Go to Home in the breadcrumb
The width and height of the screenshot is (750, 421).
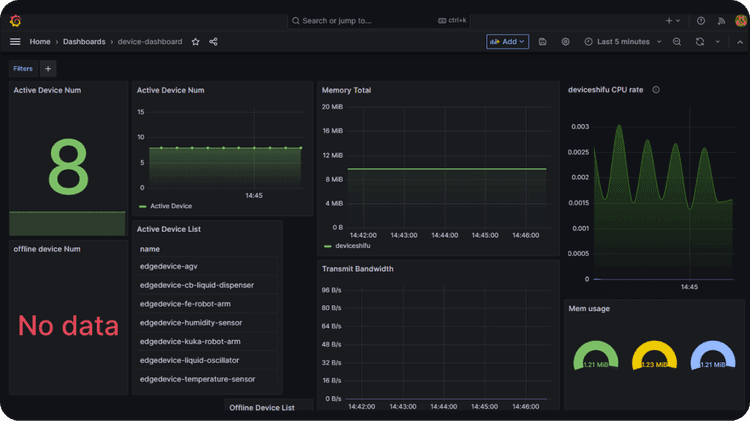click(40, 42)
